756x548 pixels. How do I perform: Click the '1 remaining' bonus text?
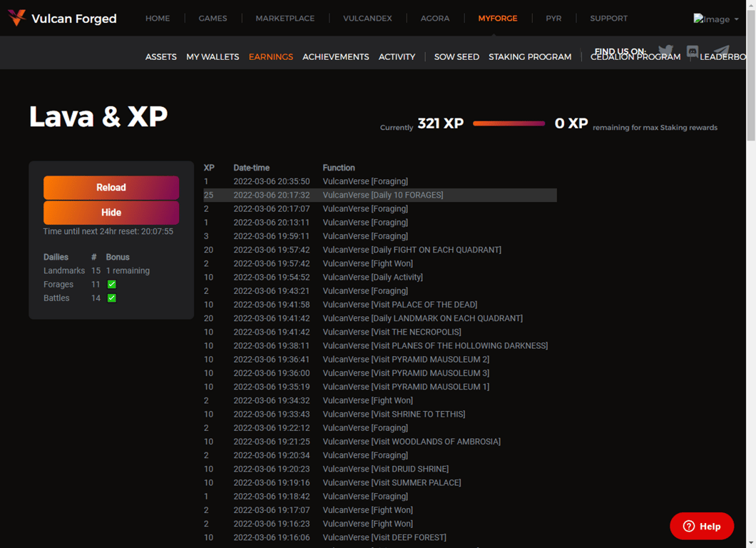(x=128, y=270)
